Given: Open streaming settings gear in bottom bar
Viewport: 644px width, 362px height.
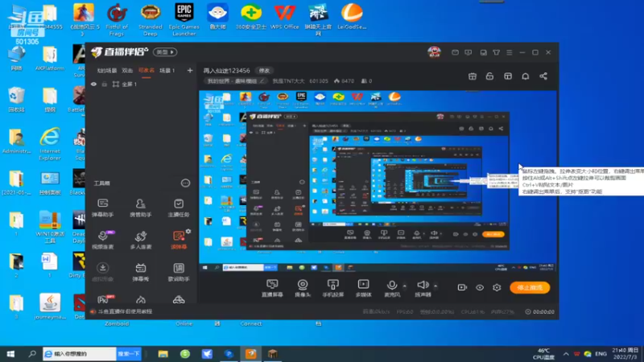Looking at the screenshot, I should pos(497,287).
